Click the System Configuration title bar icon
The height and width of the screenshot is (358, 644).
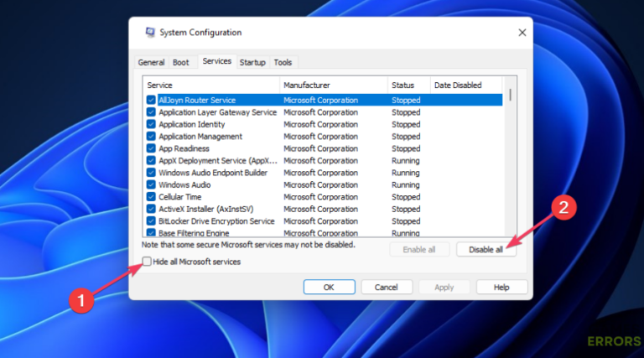point(150,33)
